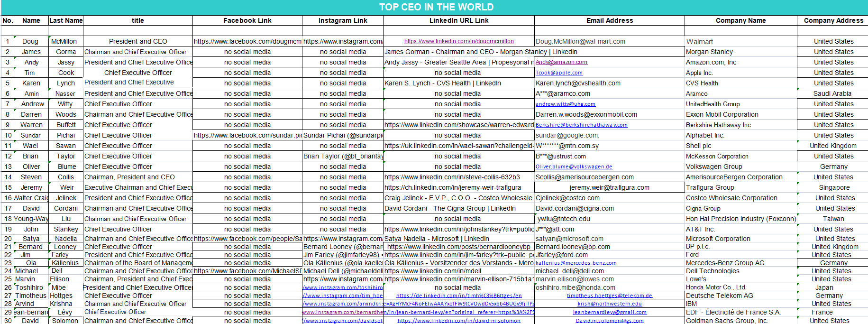Image resolution: width=868 pixels, height=324 pixels.
Task: Open the Andy@amazon.com email link
Action: pos(561,62)
